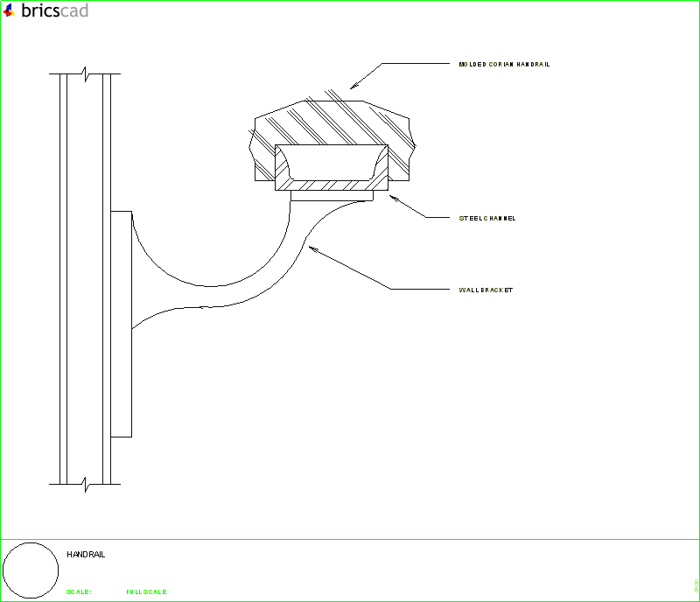Select the arrowhead pointing at the steel channel
Viewport: 700px width, 602px height.
point(391,199)
